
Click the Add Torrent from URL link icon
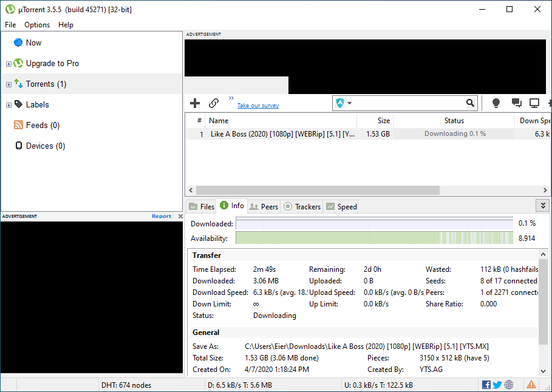click(214, 103)
